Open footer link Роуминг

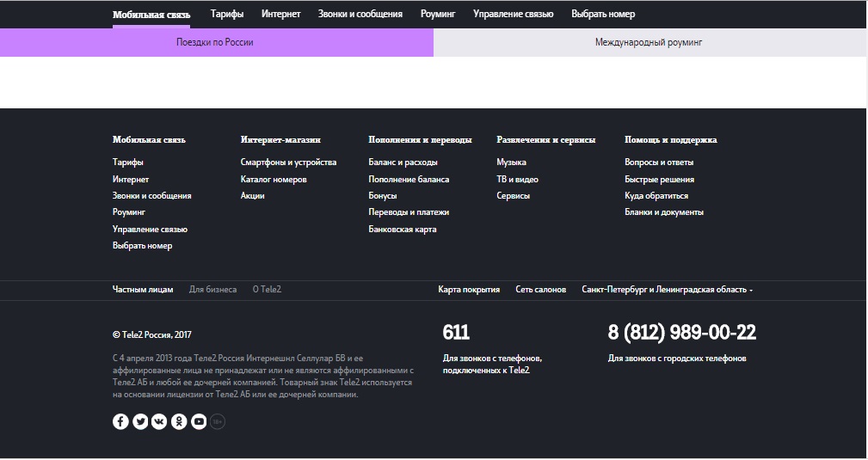coord(129,212)
